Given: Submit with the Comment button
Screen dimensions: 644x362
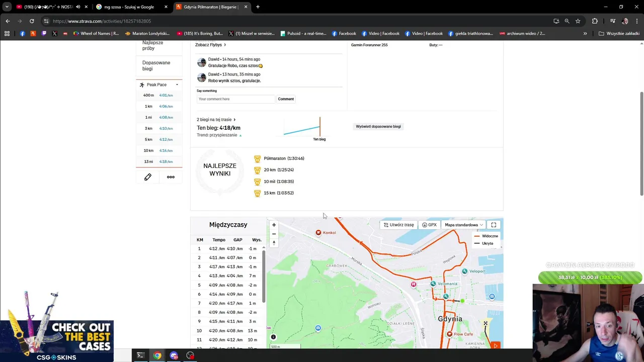Looking at the screenshot, I should [286, 99].
